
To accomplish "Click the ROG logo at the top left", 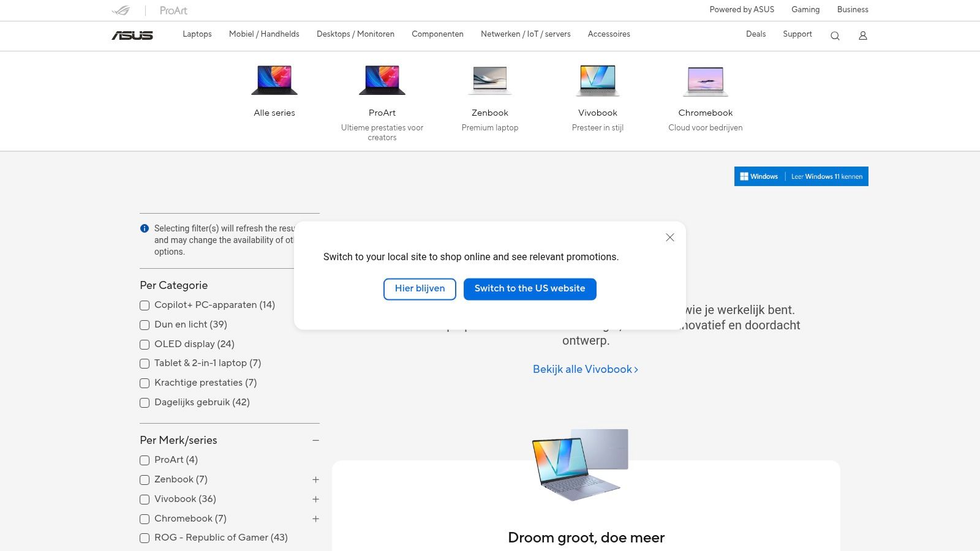I will [x=120, y=10].
